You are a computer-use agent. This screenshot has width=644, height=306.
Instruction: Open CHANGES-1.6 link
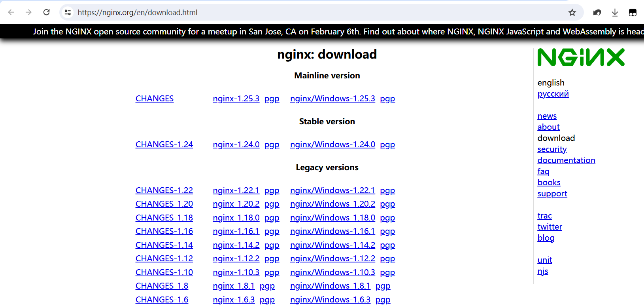[x=162, y=300]
